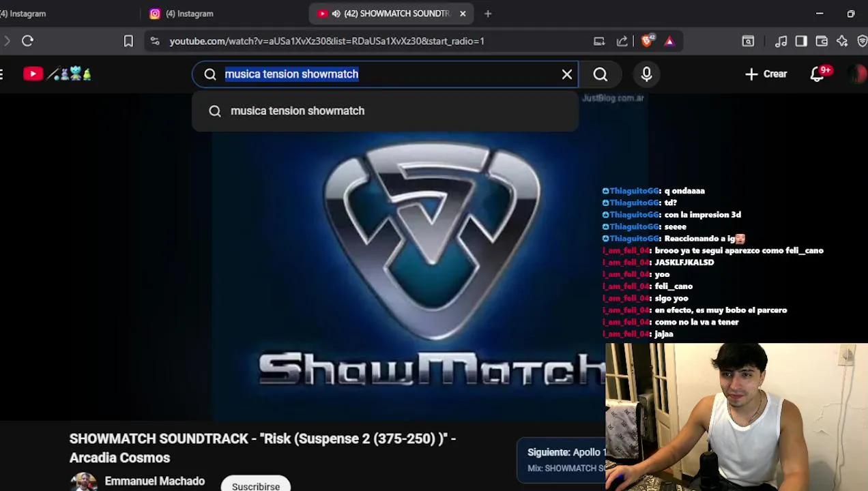The height and width of the screenshot is (491, 868).
Task: Open the 'Siguiente: Apollo' next video entry
Action: tap(566, 452)
